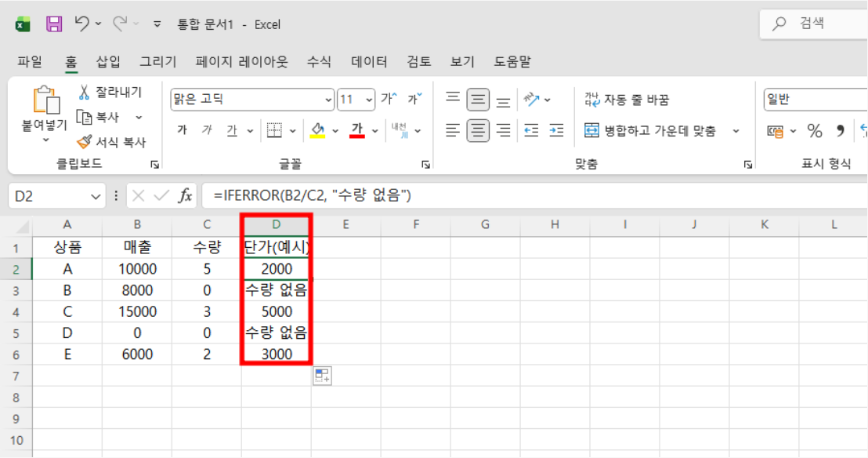Viewport: 868px width, 458px height.
Task: Click the Percent Style icon
Action: [x=815, y=130]
